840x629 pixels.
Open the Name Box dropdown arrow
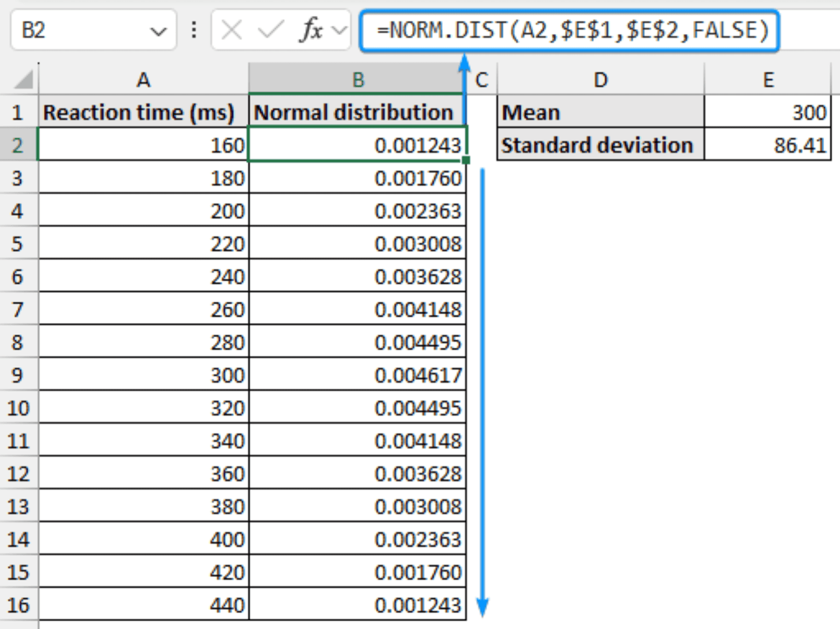point(159,31)
